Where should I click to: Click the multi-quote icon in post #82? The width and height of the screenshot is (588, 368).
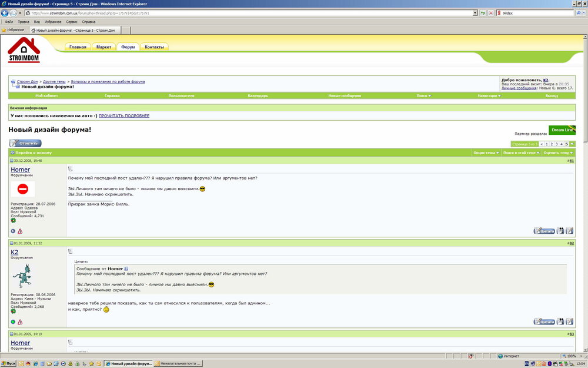tap(560, 321)
